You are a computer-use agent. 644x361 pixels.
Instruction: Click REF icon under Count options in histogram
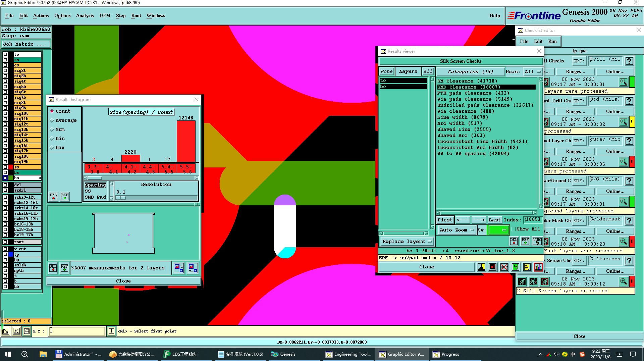[65, 197]
